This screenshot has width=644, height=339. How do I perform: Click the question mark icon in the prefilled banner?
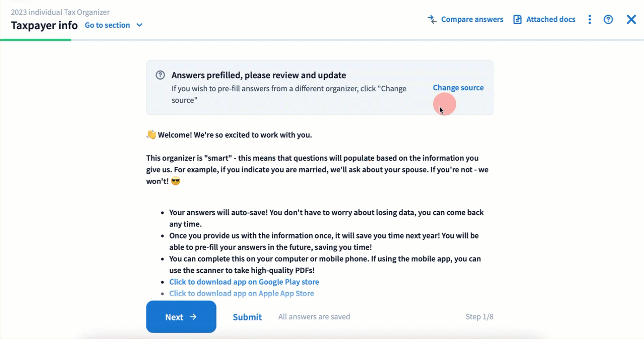160,75
